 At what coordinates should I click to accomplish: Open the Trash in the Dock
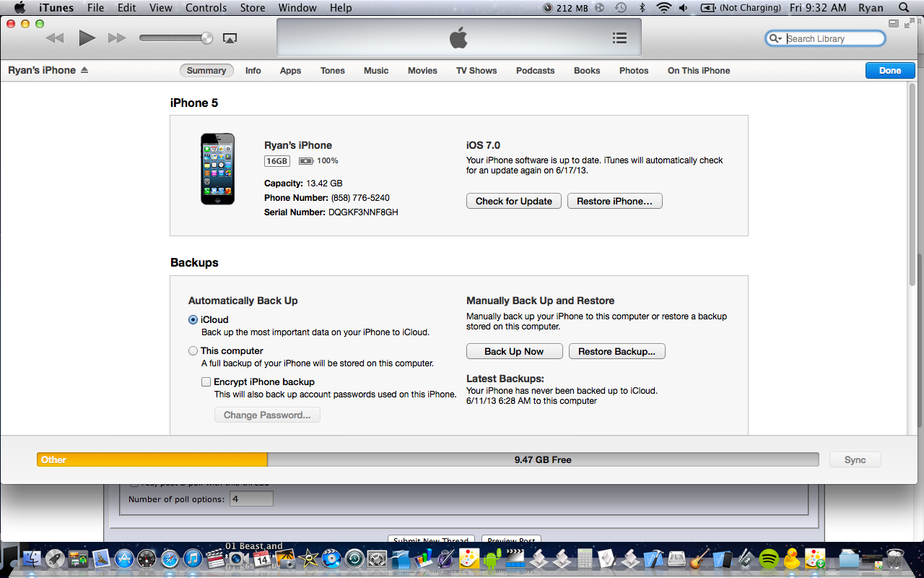coord(894,558)
